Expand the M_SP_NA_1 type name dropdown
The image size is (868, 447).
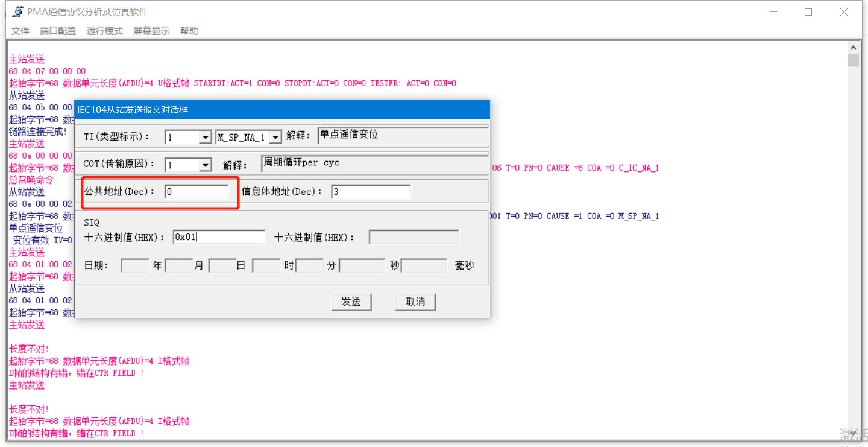[x=275, y=138]
